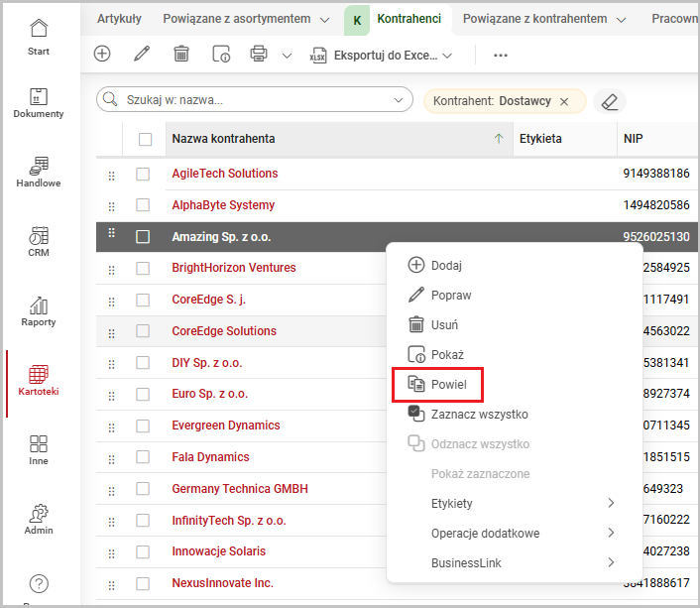Open Raporty from the sidebar

39,311
